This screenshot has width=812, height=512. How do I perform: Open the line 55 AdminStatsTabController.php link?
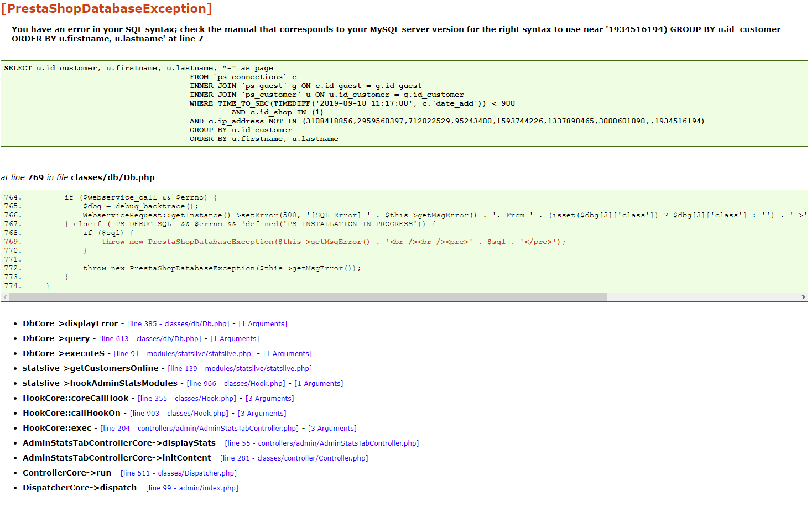pos(322,443)
